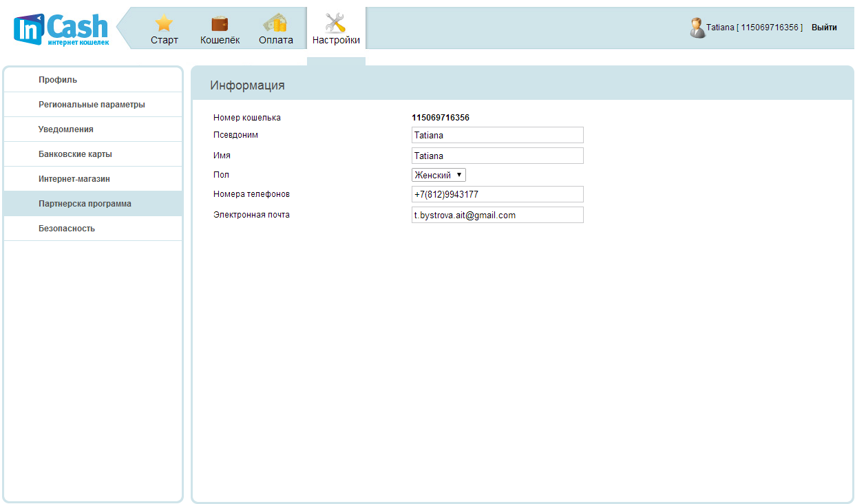Screen dimensions: 855x504
Task: Switch to the Настройки tab label
Action: coord(336,40)
